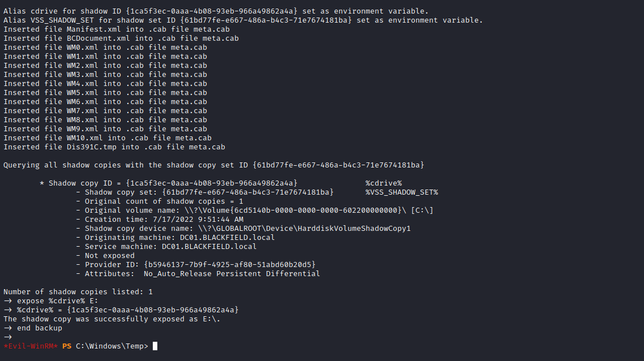Viewport: 644px width, 361px height.
Task: Click the Creation time 7/17/2022 line
Action: pos(164,220)
